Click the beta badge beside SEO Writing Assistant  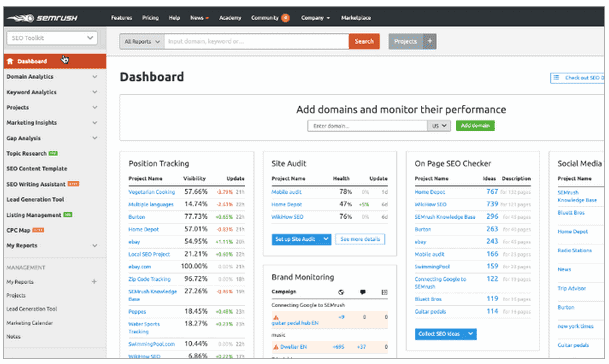[73, 184]
